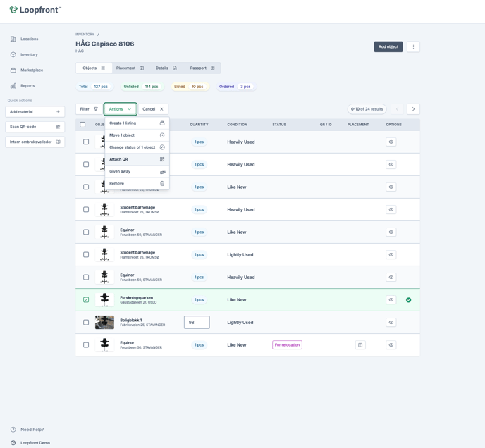Click the green checkmark in the Forskningsparken row
The width and height of the screenshot is (485, 448).
[409, 300]
